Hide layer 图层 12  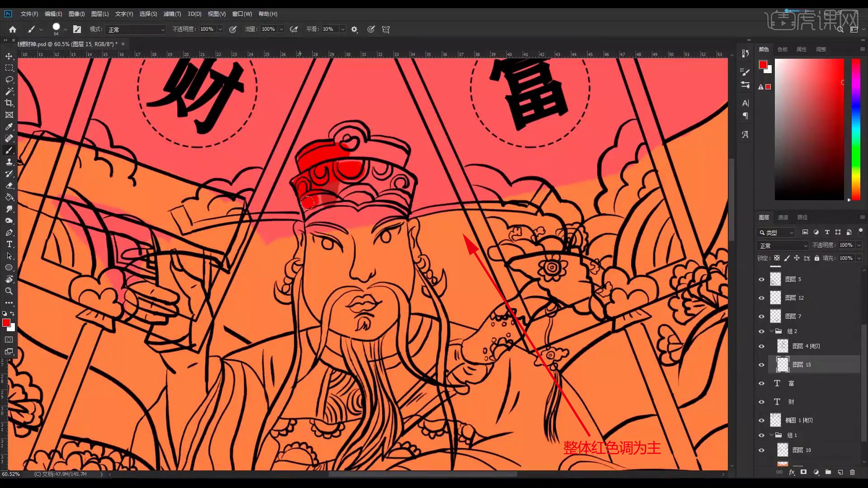pos(762,298)
